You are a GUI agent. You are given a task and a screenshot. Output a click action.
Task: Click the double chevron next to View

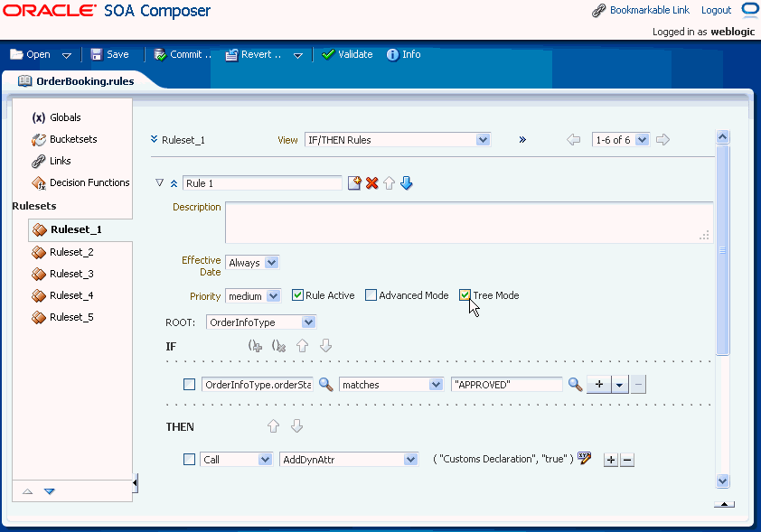click(x=522, y=140)
